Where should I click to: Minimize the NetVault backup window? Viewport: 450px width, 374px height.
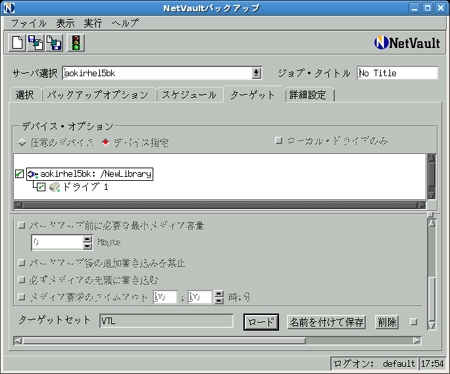pyautogui.click(x=414, y=8)
